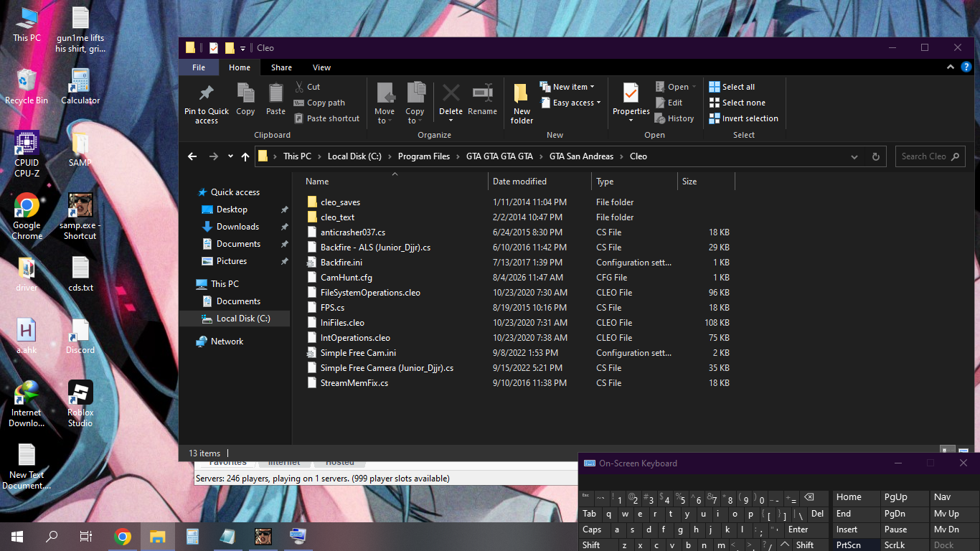
Task: Click taskbar Search magnifier icon
Action: [x=52, y=536]
